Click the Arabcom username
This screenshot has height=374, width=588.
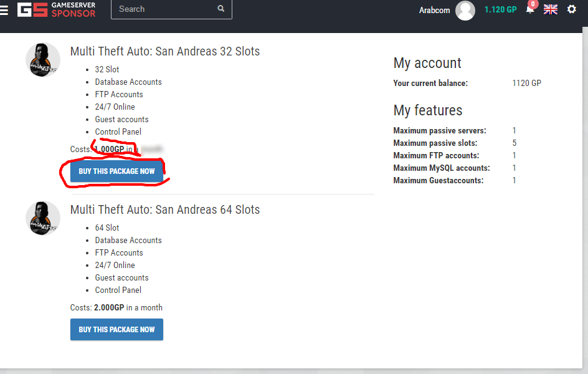pos(434,10)
